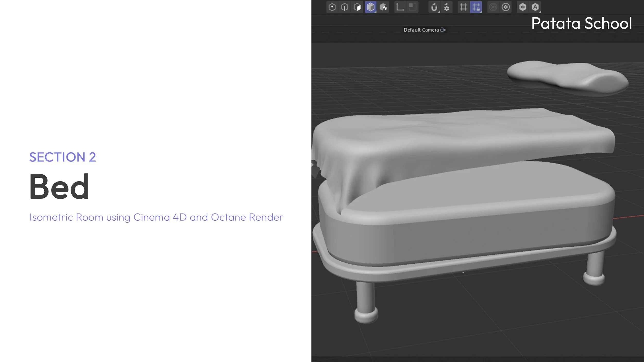The height and width of the screenshot is (362, 644).
Task: Switch to Texture mode icon
Action: 383,7
